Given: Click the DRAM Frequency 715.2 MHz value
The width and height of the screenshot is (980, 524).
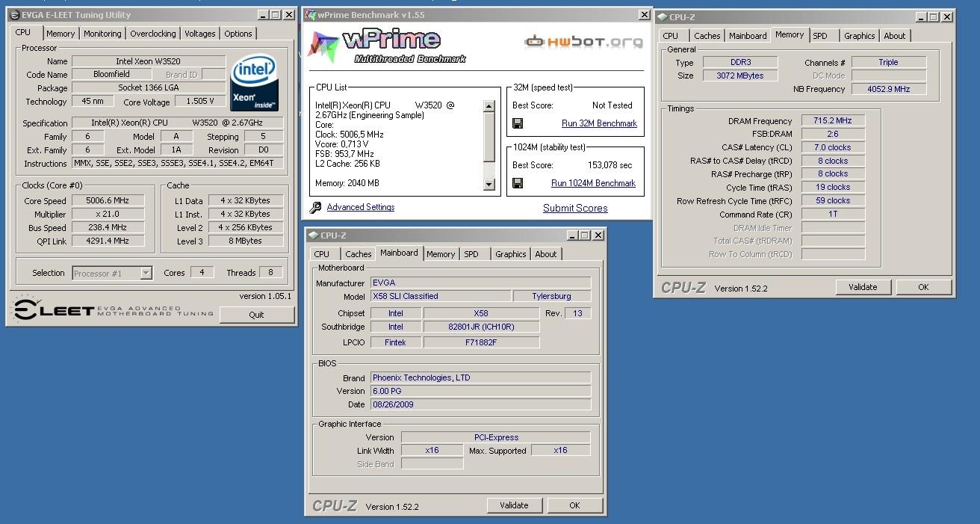Looking at the screenshot, I should (x=833, y=120).
